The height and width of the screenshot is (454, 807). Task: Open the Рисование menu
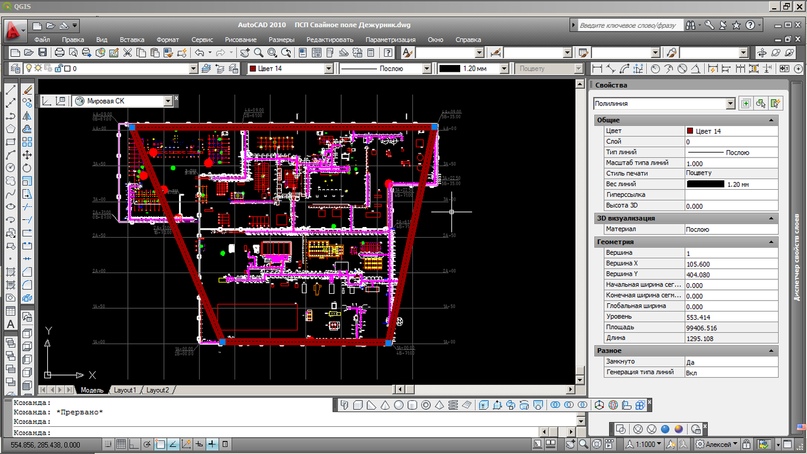point(240,40)
